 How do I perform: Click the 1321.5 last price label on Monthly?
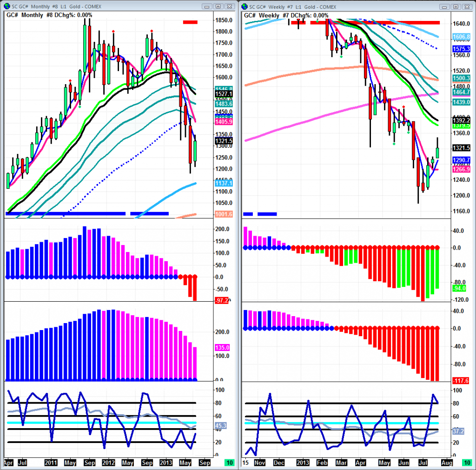click(x=224, y=140)
